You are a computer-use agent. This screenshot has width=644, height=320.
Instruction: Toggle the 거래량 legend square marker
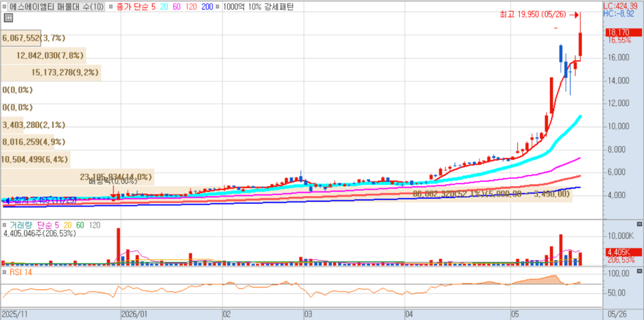click(5, 225)
